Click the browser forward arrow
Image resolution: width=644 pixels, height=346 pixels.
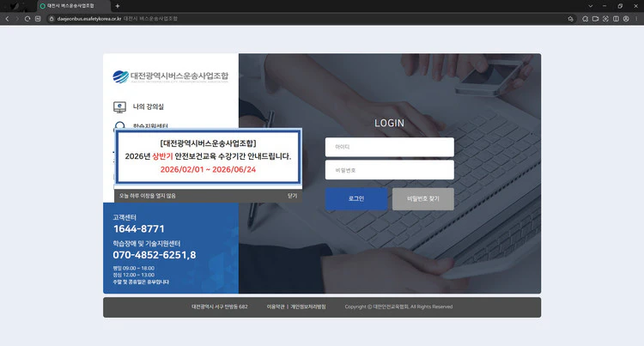click(17, 18)
